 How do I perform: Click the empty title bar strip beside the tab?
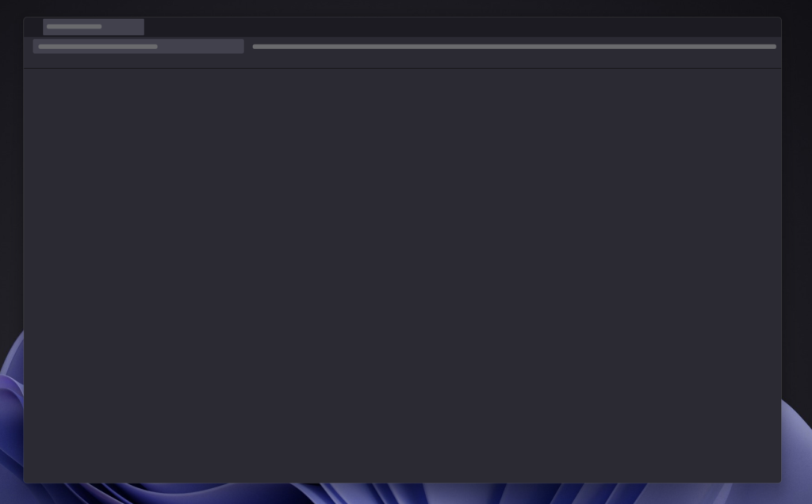(462, 27)
